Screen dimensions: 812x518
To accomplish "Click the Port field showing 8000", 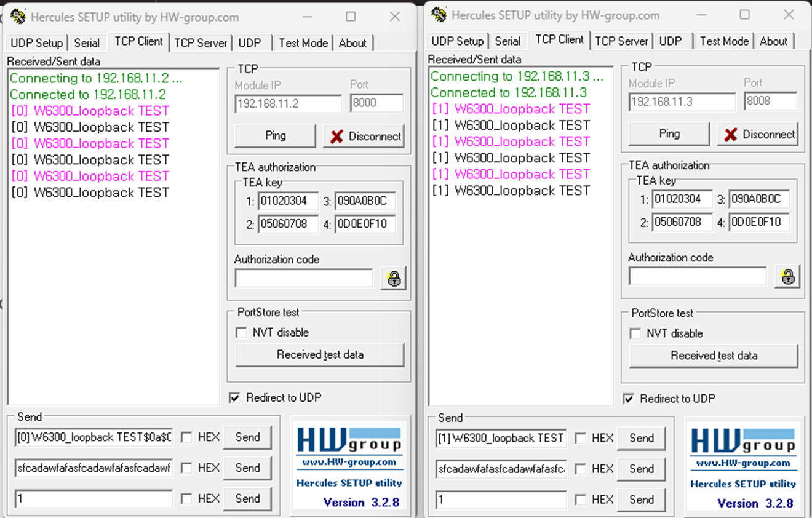I will 376,103.
